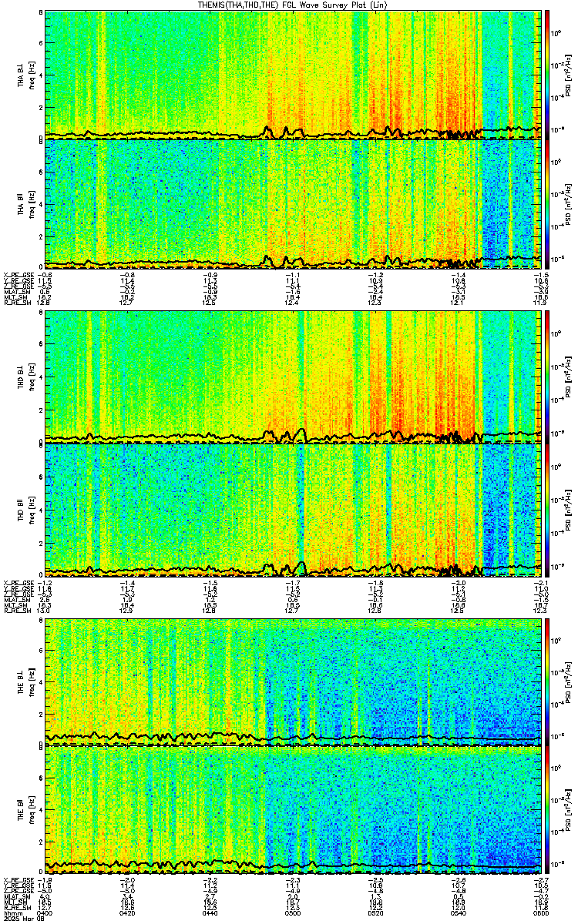Click "R_RE_SM" label under the THD panels
This screenshot has height=924, width=578.
(x=17, y=609)
